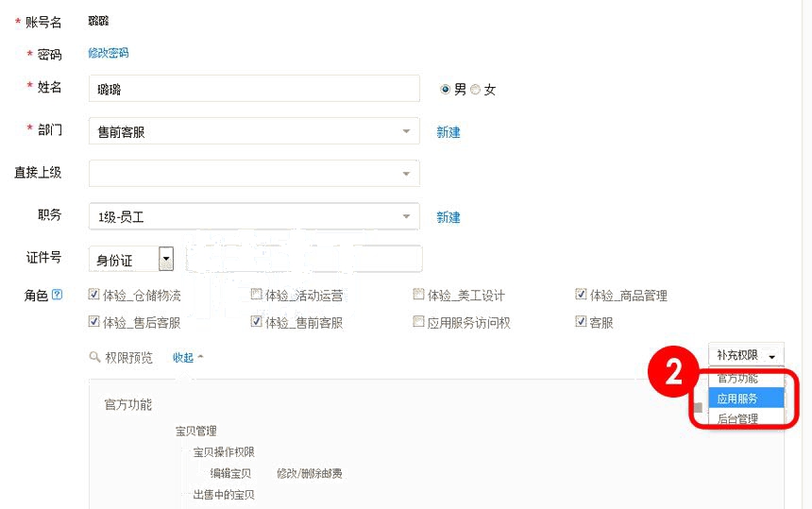Check the 体验_活动运营 role checkbox
Viewport: 812px width, 509px height.
[256, 294]
